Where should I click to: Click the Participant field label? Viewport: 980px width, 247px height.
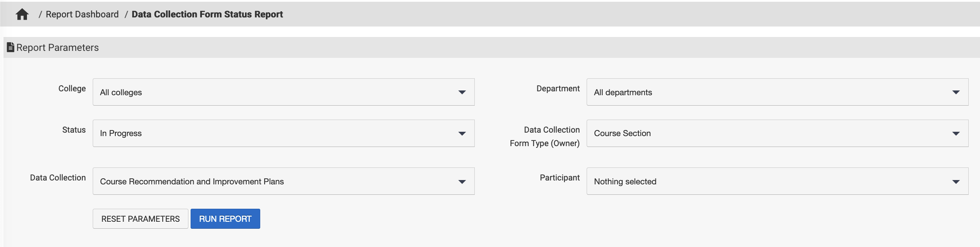(560, 177)
